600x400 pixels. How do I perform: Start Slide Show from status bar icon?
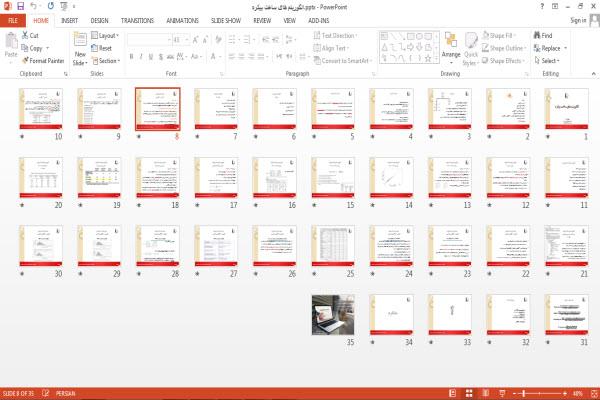point(502,393)
